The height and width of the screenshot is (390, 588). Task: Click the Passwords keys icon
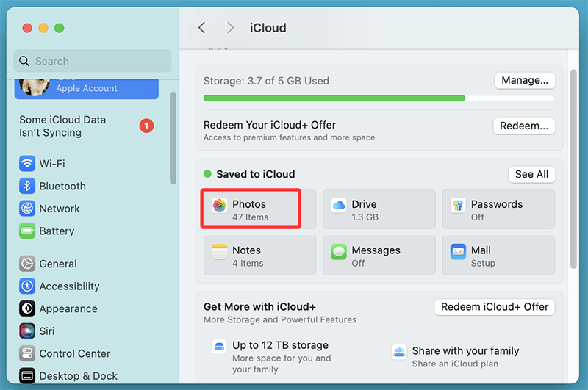click(x=458, y=206)
